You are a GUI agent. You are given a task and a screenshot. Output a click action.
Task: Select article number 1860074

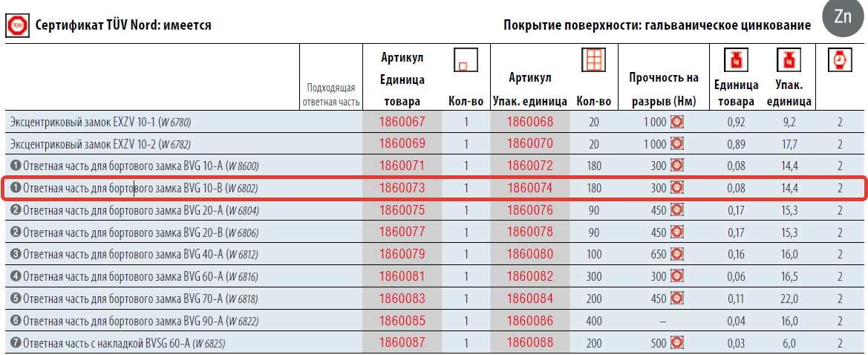pos(529,188)
